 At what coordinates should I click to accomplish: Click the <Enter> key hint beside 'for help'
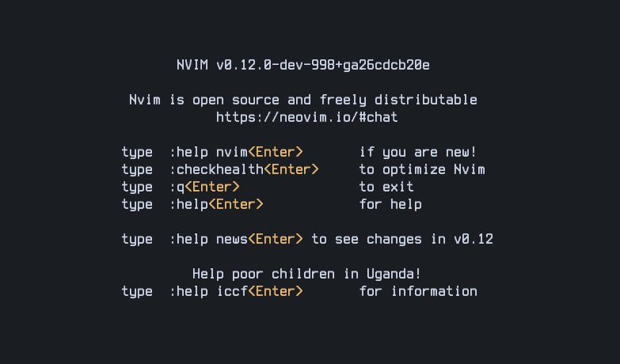[x=236, y=204]
